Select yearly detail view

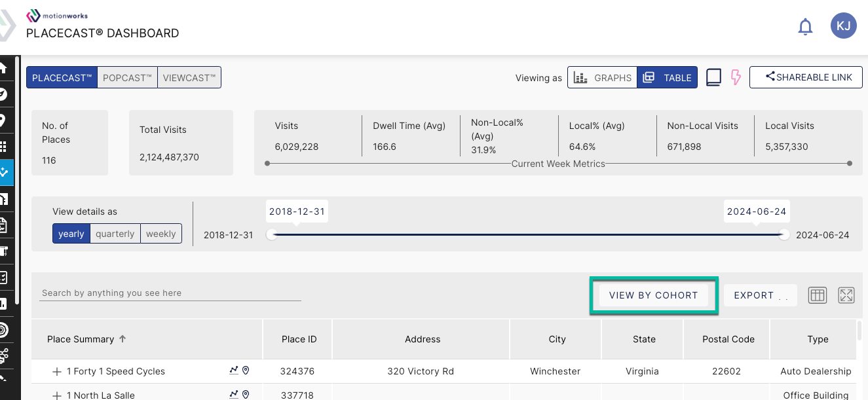[x=71, y=234]
